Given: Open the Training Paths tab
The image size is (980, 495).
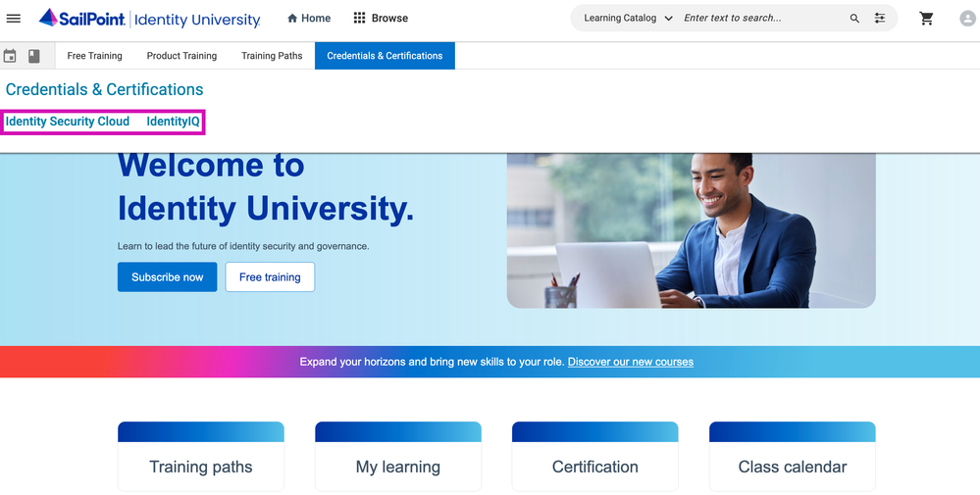Looking at the screenshot, I should [x=272, y=56].
